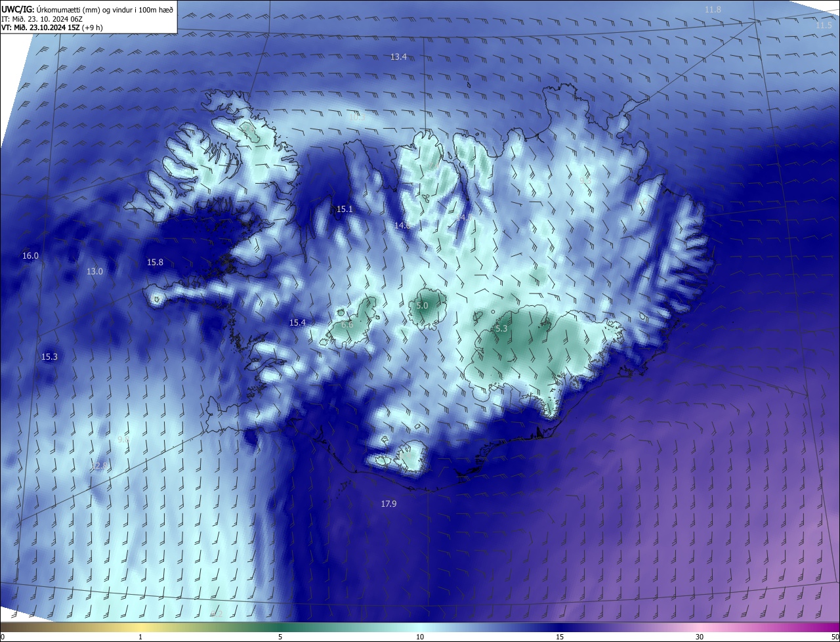Click the 11.5 value label on the map
This screenshot has width=840, height=642.
click(x=824, y=25)
